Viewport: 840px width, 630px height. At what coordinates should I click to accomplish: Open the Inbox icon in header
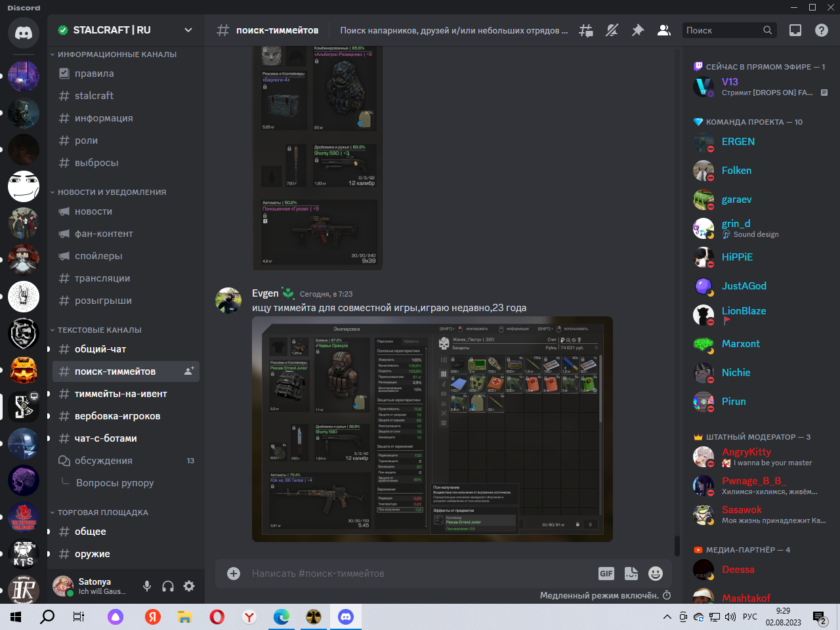click(795, 30)
